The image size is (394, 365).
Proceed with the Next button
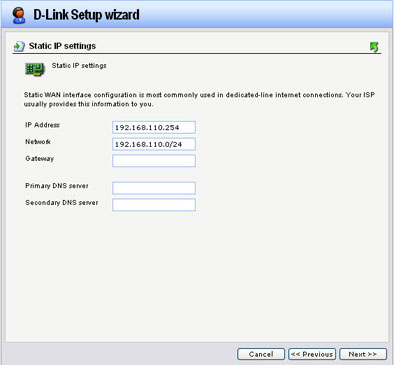click(x=363, y=354)
